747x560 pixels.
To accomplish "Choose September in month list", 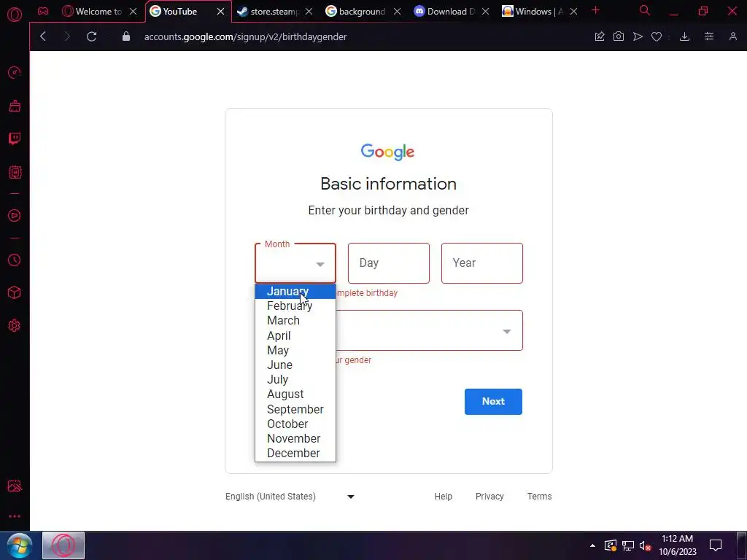I will tap(295, 410).
